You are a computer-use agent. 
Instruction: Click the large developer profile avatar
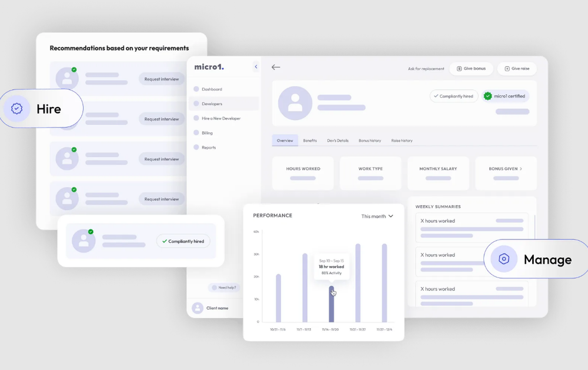point(295,103)
